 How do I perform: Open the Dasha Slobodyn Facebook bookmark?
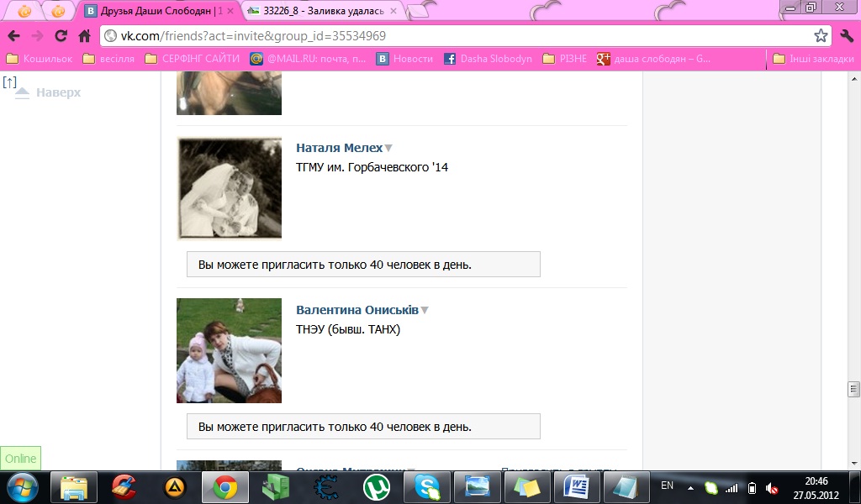tap(488, 59)
